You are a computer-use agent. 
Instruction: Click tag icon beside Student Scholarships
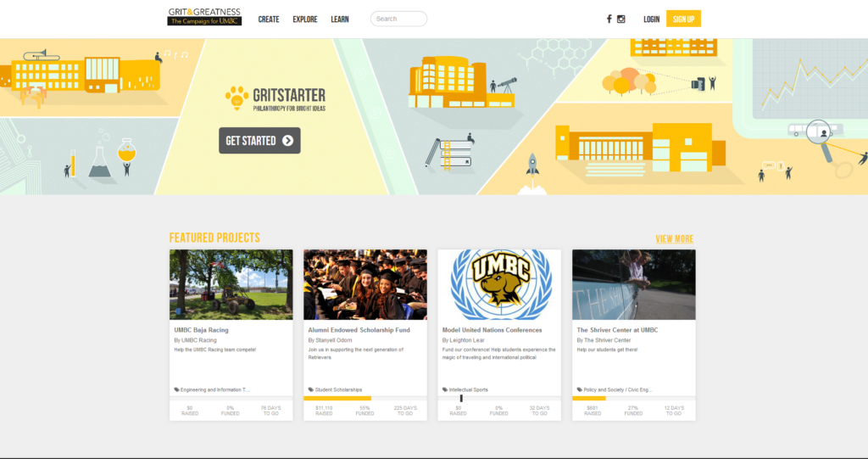(310, 389)
